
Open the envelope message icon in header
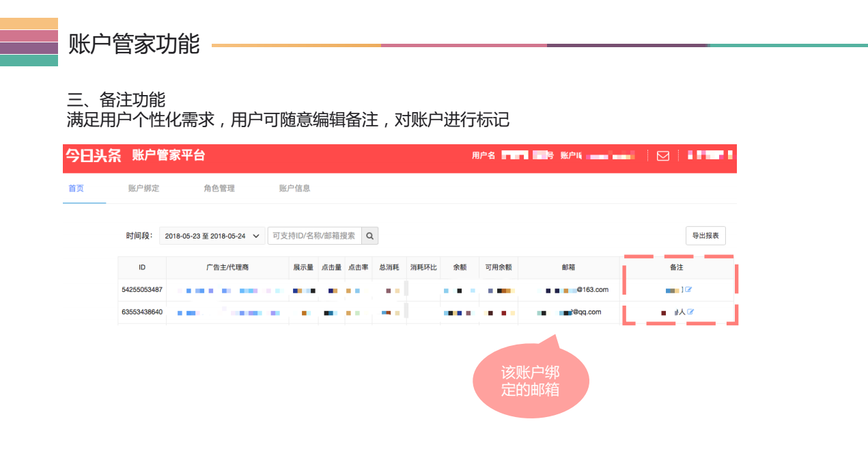tap(662, 156)
